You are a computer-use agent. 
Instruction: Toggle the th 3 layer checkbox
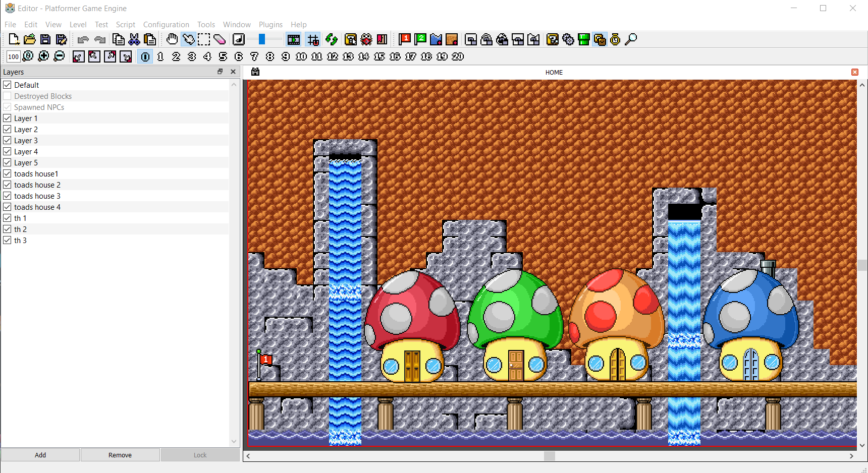(x=8, y=240)
